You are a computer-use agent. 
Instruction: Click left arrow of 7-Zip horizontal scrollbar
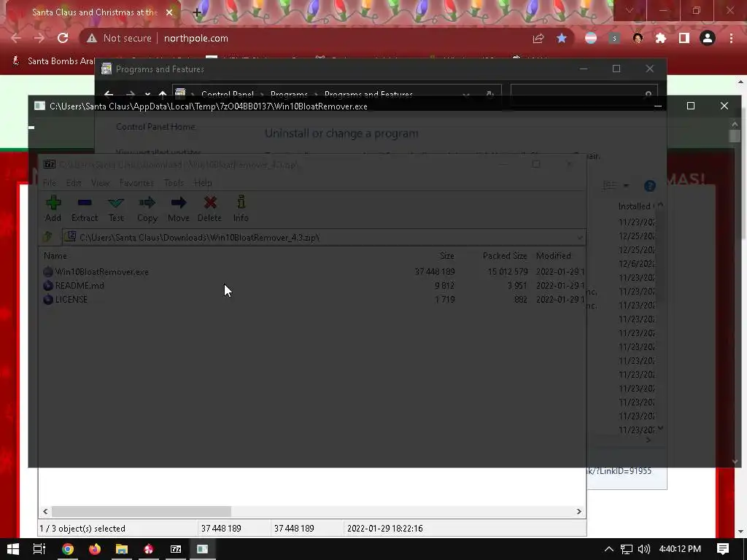coord(45,511)
